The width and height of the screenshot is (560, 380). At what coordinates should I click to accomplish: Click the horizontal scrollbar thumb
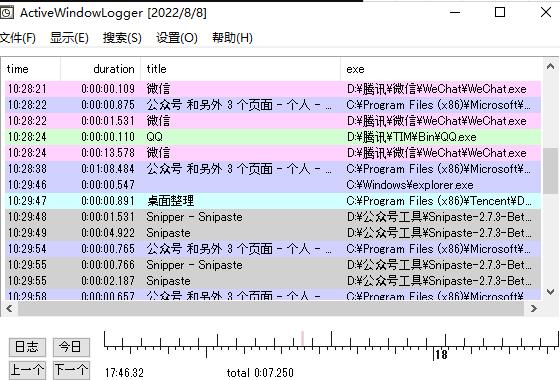pyautogui.click(x=271, y=308)
